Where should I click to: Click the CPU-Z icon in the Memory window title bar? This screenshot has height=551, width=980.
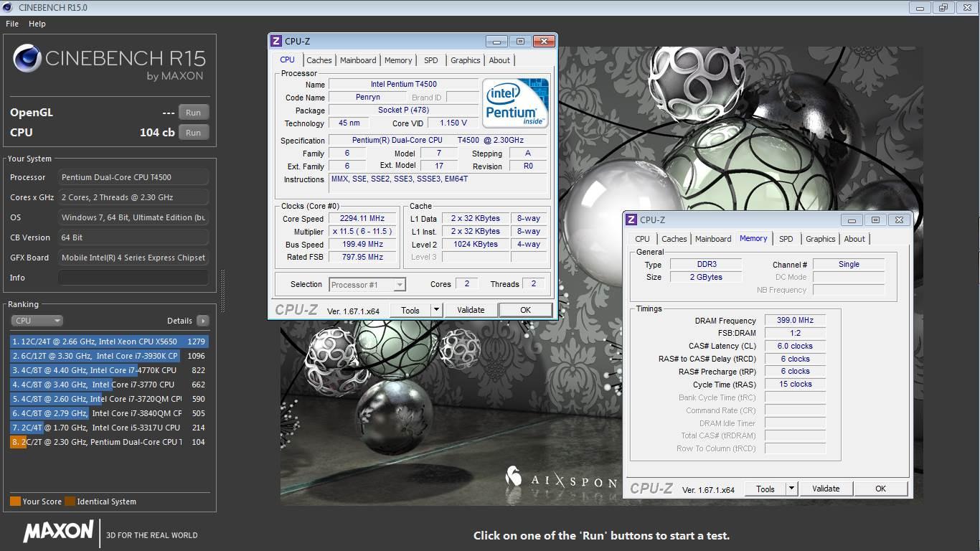631,220
